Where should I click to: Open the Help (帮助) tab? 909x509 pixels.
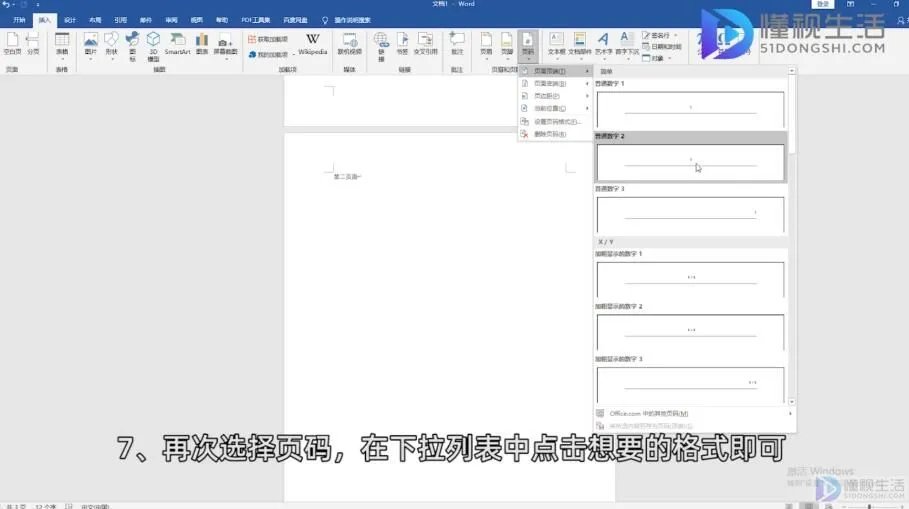coord(222,20)
